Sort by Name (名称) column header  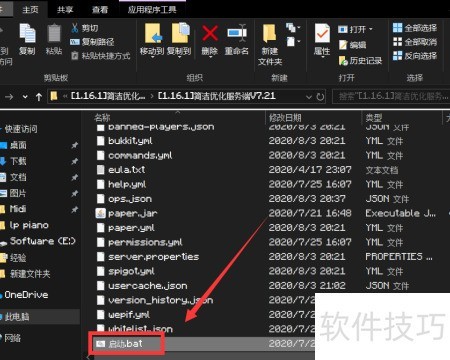(x=102, y=117)
